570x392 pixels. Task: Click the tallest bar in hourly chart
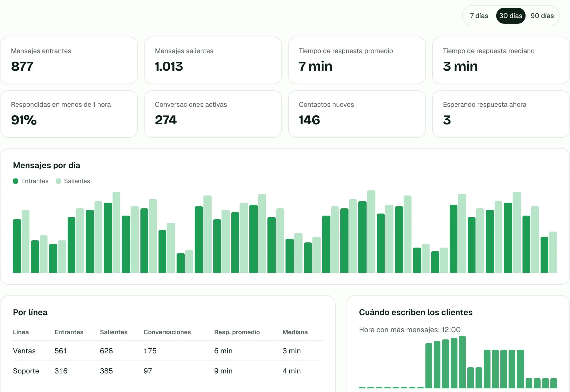[462, 362]
